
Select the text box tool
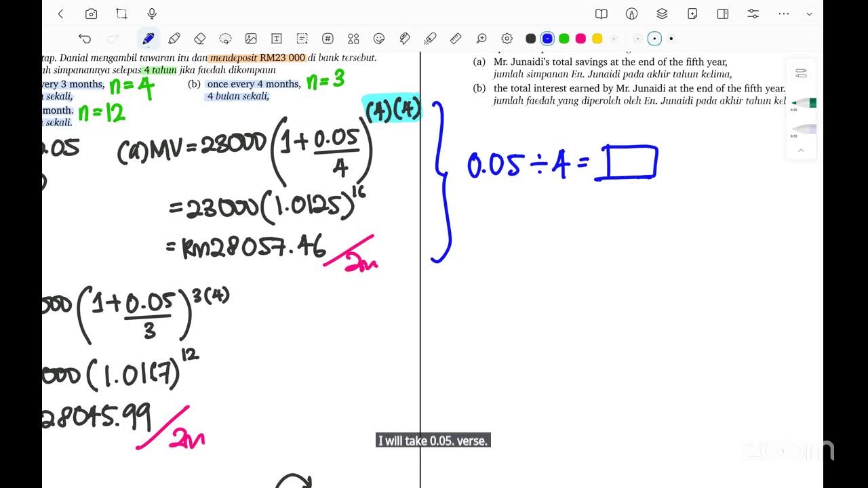tap(277, 39)
